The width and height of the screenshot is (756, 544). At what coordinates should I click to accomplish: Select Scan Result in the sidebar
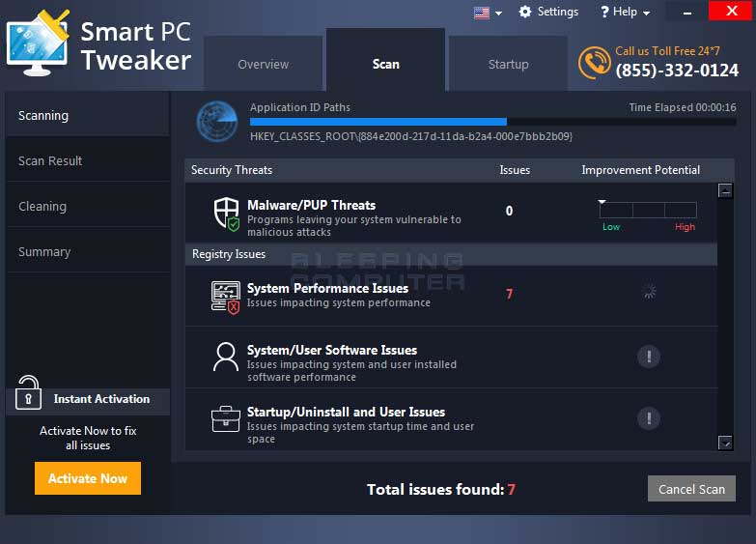pos(50,161)
